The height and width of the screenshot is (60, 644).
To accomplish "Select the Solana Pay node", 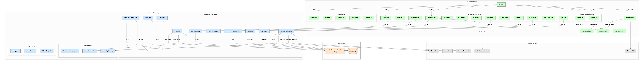I will [447, 51].
